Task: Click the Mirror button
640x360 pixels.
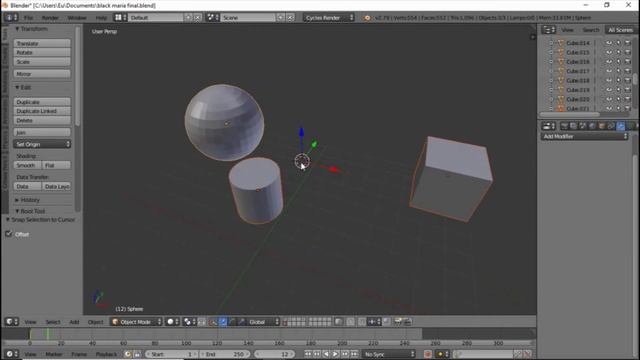Action: point(42,74)
